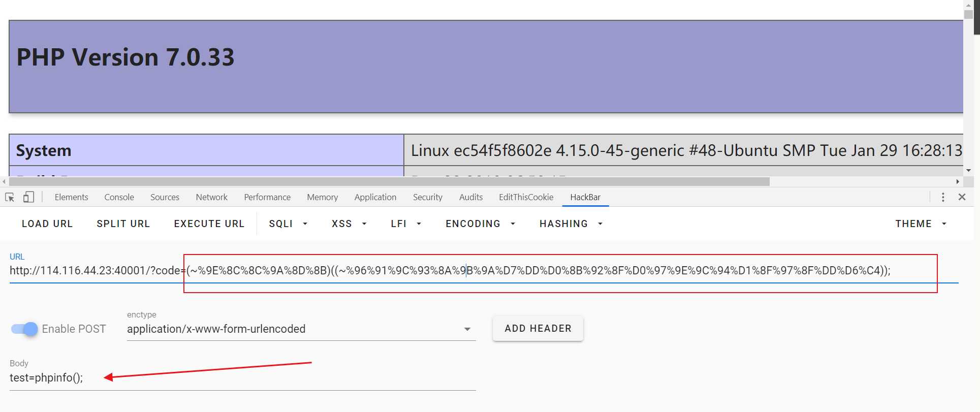
Task: Open the HASHING dropdown
Action: pyautogui.click(x=571, y=224)
